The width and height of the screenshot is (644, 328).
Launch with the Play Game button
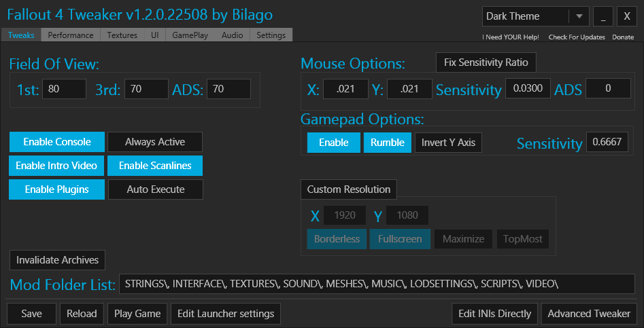tap(137, 314)
